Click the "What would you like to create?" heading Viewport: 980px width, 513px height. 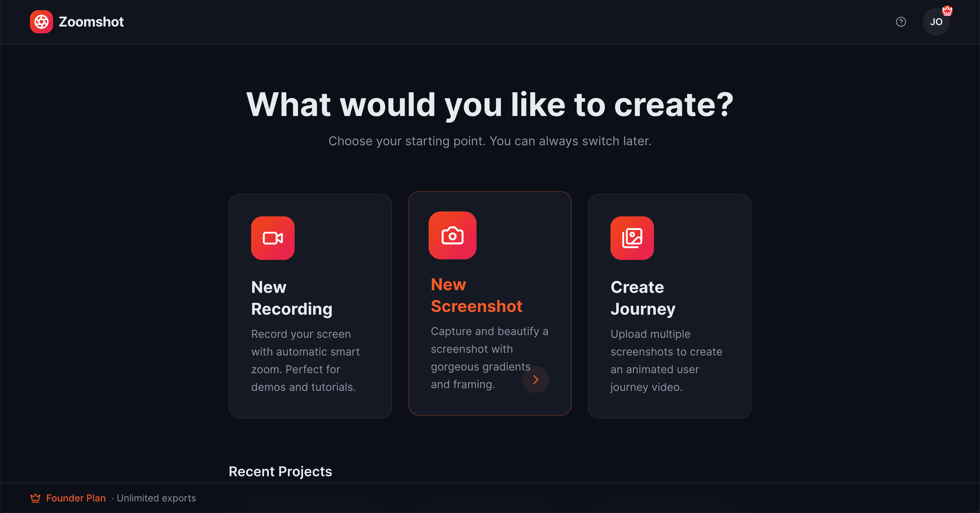pyautogui.click(x=490, y=104)
